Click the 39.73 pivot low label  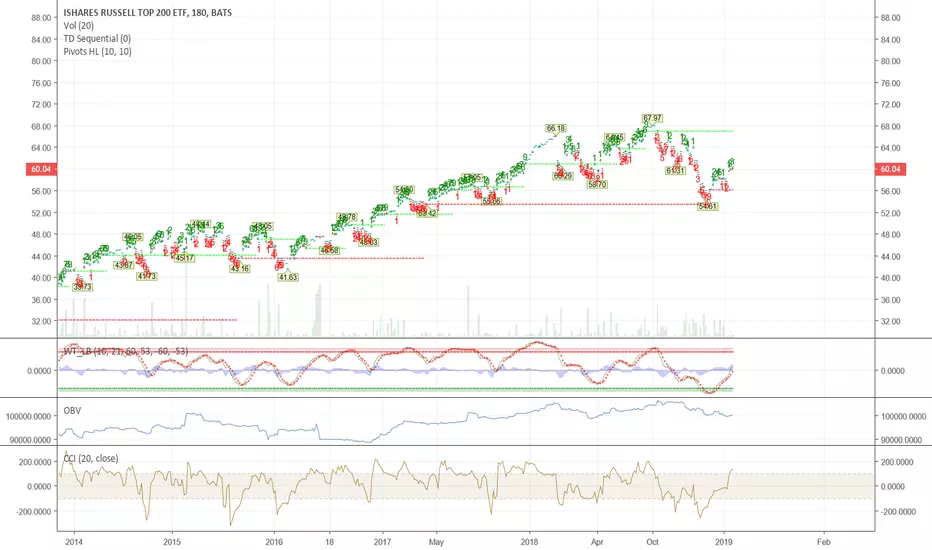[83, 287]
